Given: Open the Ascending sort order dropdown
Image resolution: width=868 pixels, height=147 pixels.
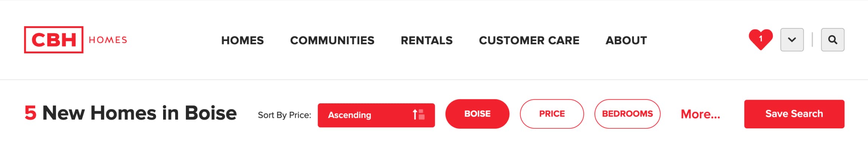Looking at the screenshot, I should pyautogui.click(x=376, y=115).
